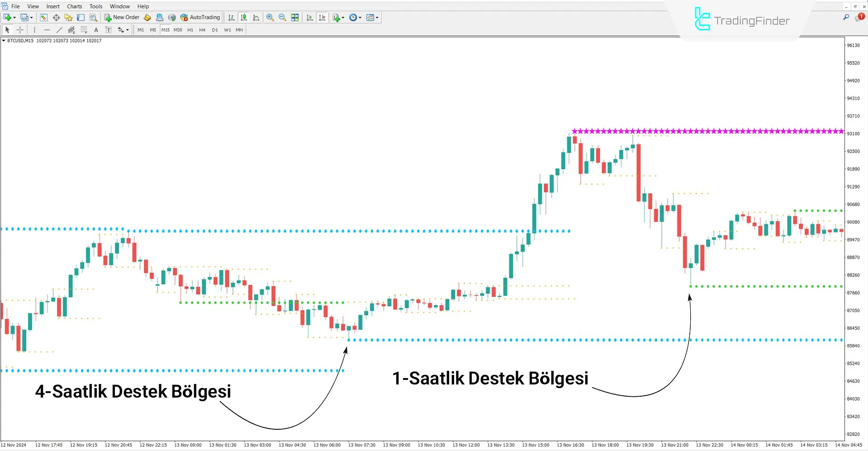Click the BTCUSD,M15 chart title triangle
The image size is (868, 451).
(4, 41)
